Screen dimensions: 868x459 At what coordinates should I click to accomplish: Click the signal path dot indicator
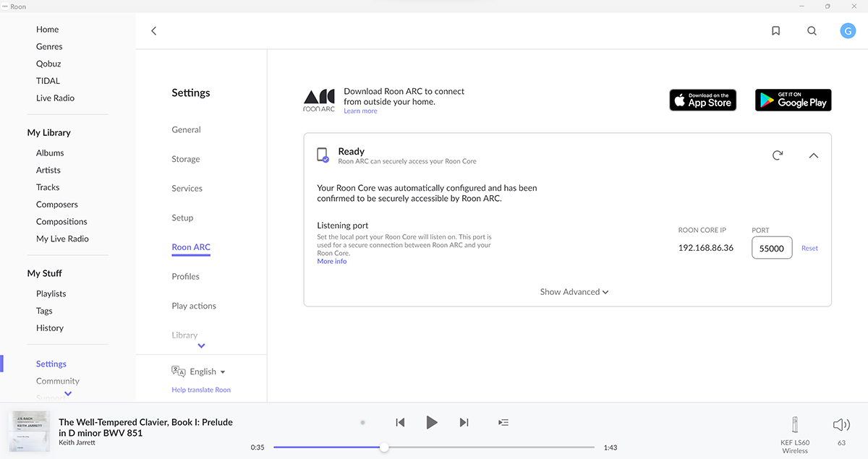click(x=363, y=422)
